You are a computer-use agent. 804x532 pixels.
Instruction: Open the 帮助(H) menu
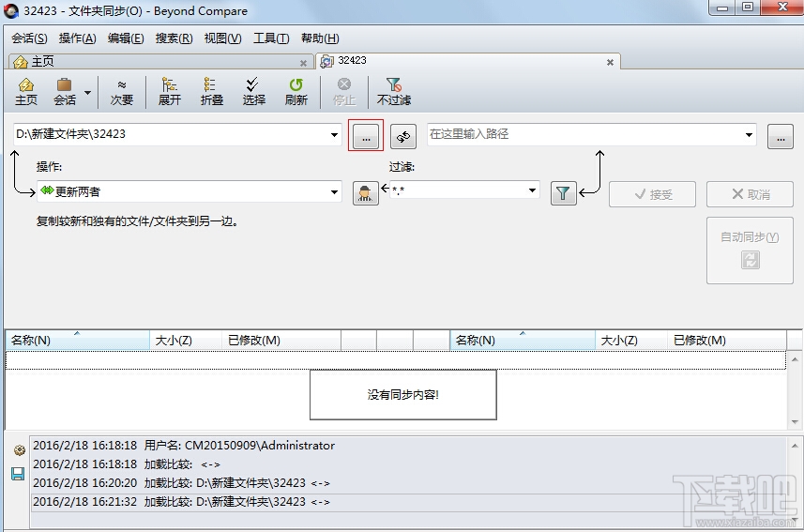tap(320, 38)
